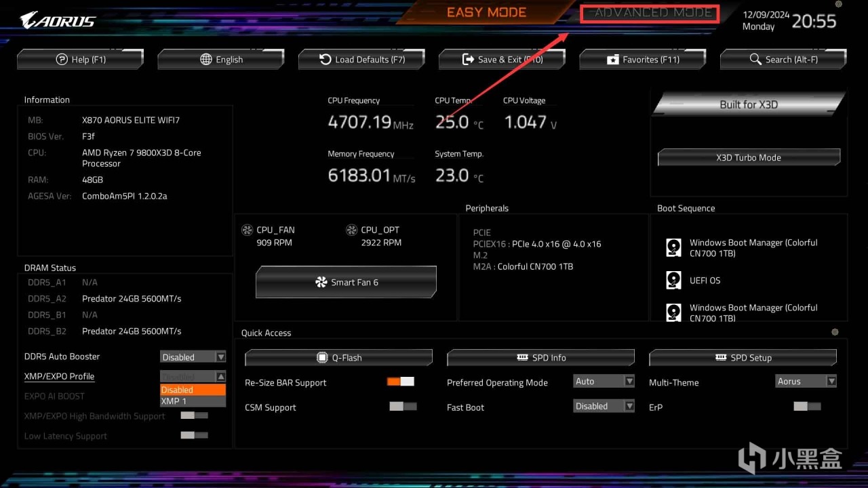
Task: Open Smart Fan 6 settings
Action: [346, 282]
